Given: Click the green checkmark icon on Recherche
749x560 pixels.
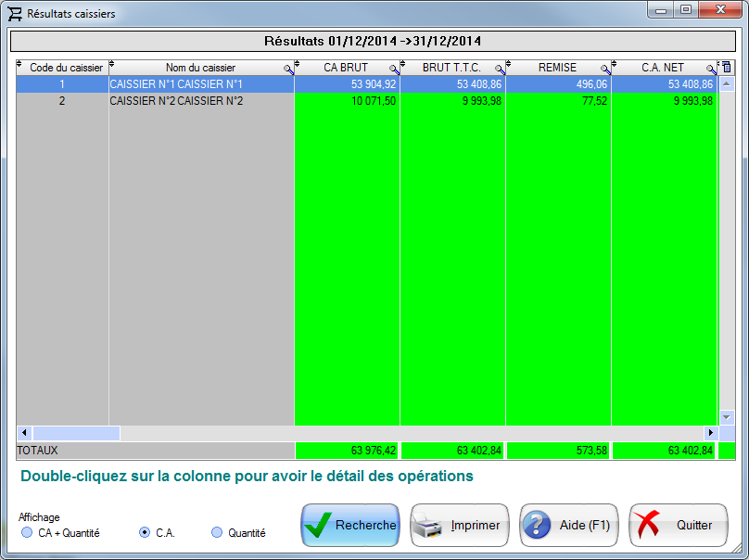Looking at the screenshot, I should [x=317, y=525].
